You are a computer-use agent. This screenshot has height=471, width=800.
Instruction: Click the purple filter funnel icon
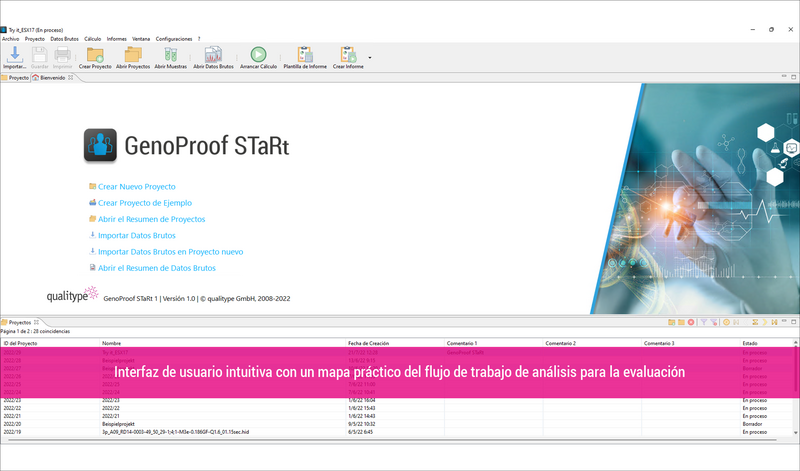(x=704, y=322)
